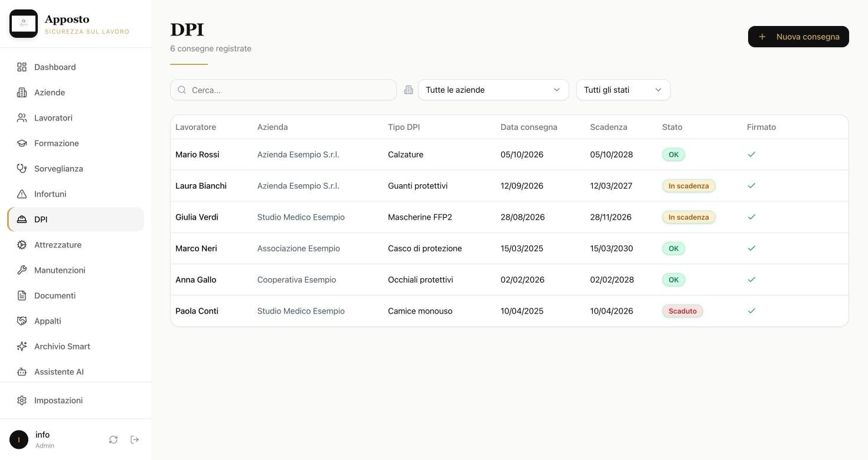Select the Infortuni warning triangle icon
Image resolution: width=868 pixels, height=460 pixels.
(x=22, y=194)
